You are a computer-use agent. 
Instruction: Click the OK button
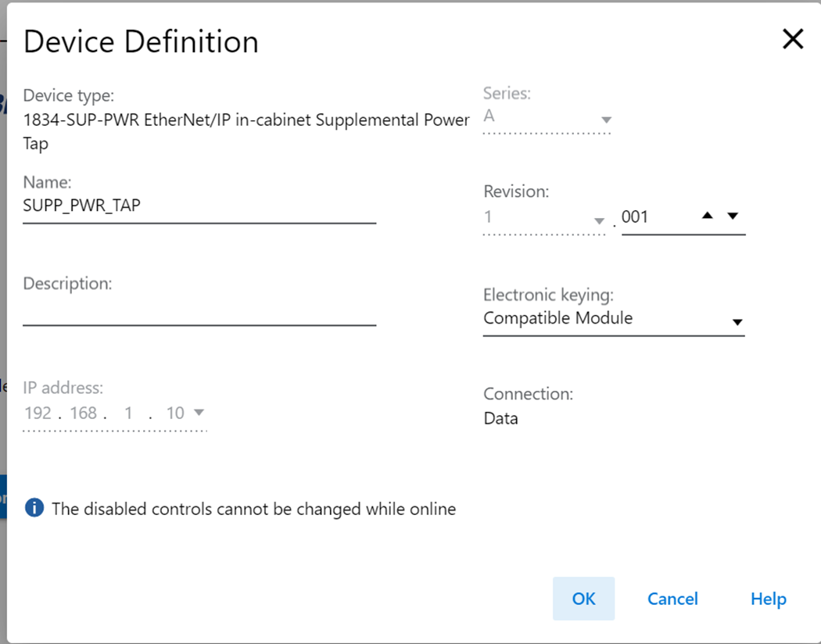[583, 599]
